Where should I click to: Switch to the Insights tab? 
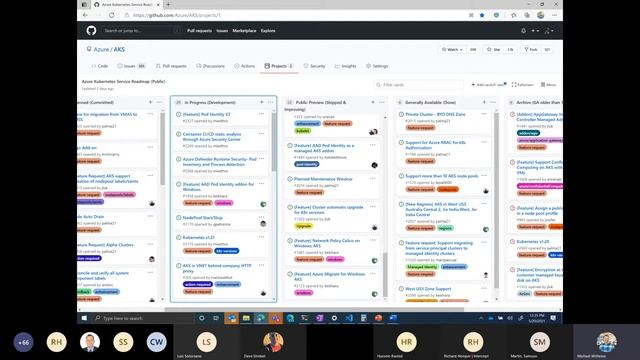click(345, 66)
